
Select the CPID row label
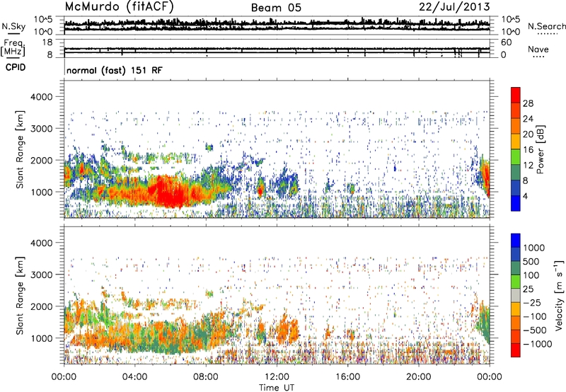point(16,67)
